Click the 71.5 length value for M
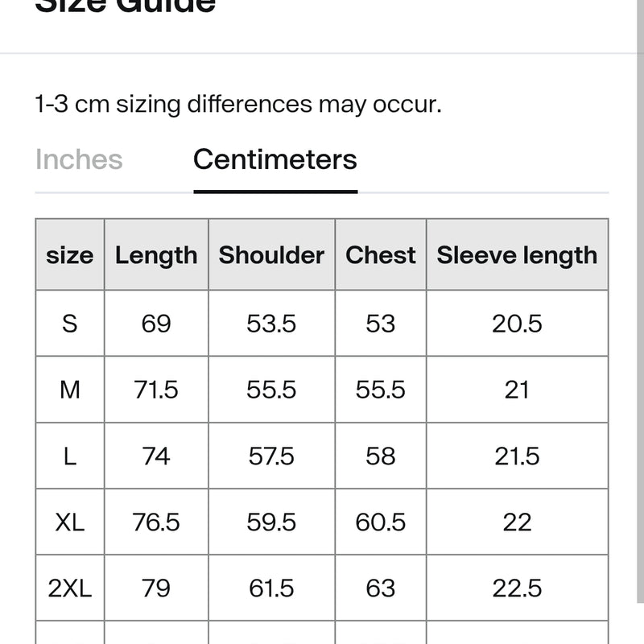The image size is (644, 644). coord(156,390)
